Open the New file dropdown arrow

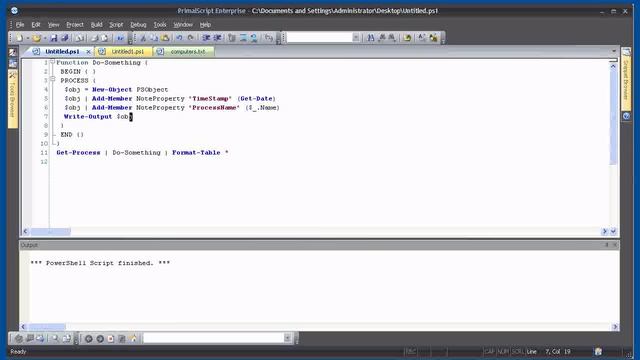coord(27,38)
